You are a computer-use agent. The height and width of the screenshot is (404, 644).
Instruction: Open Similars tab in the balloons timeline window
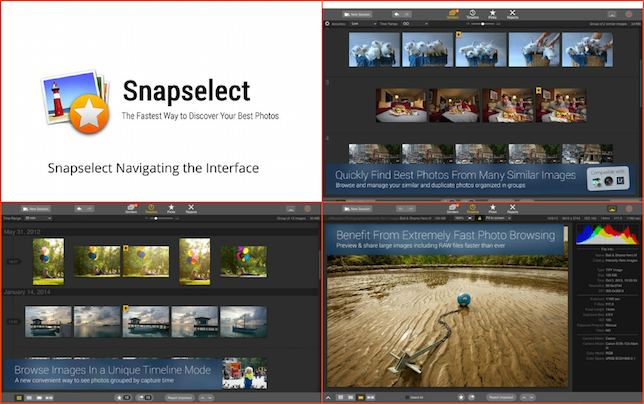click(131, 209)
